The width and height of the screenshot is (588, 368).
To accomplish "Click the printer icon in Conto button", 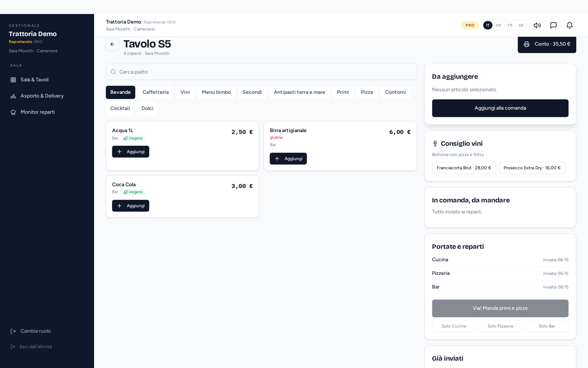I will point(526,44).
